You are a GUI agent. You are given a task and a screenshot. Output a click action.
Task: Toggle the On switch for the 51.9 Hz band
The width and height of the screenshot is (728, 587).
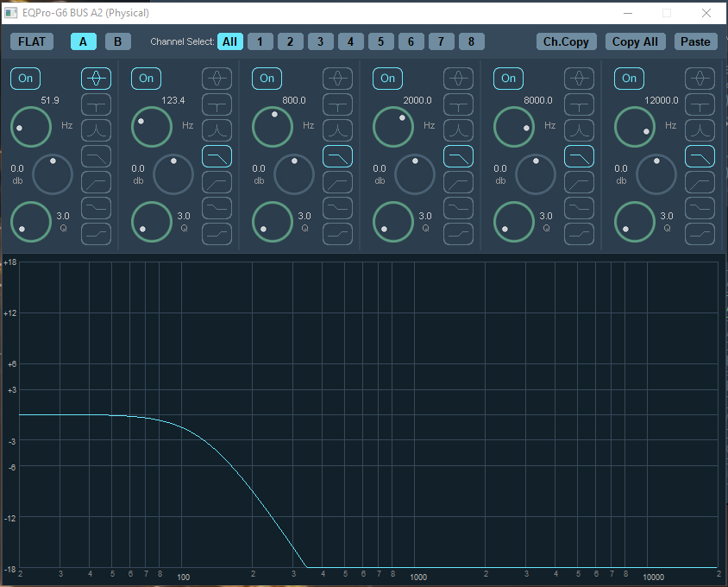pos(25,79)
